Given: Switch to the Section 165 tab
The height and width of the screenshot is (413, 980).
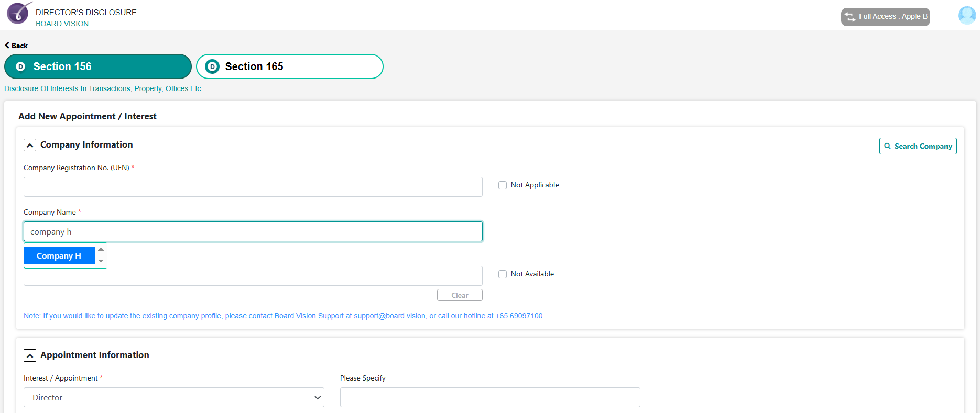Looking at the screenshot, I should (x=290, y=66).
